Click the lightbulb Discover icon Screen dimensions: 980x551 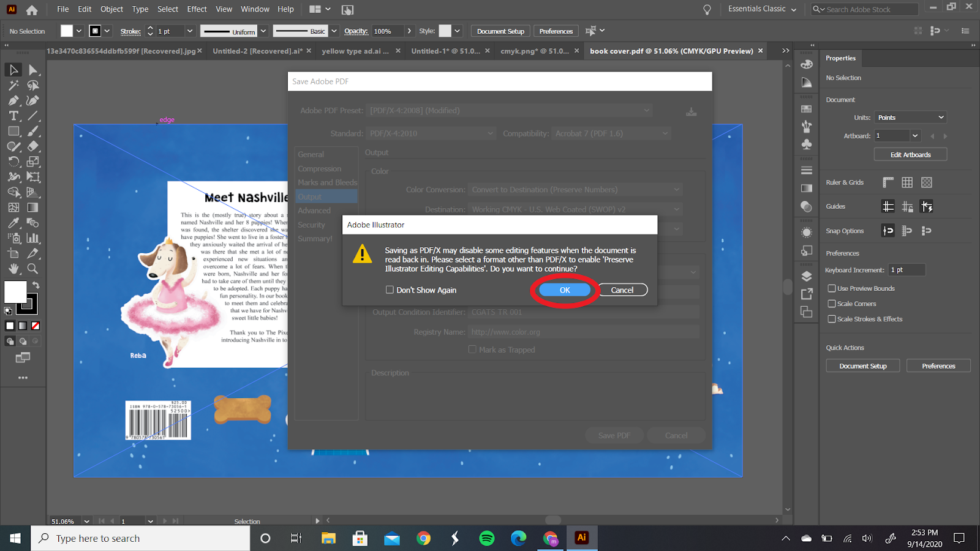click(707, 10)
